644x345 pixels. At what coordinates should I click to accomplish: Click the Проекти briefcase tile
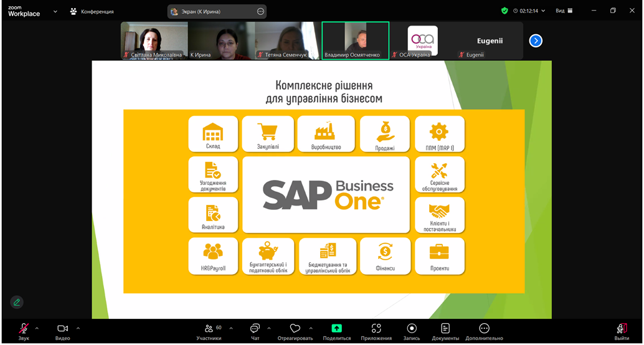(440, 256)
